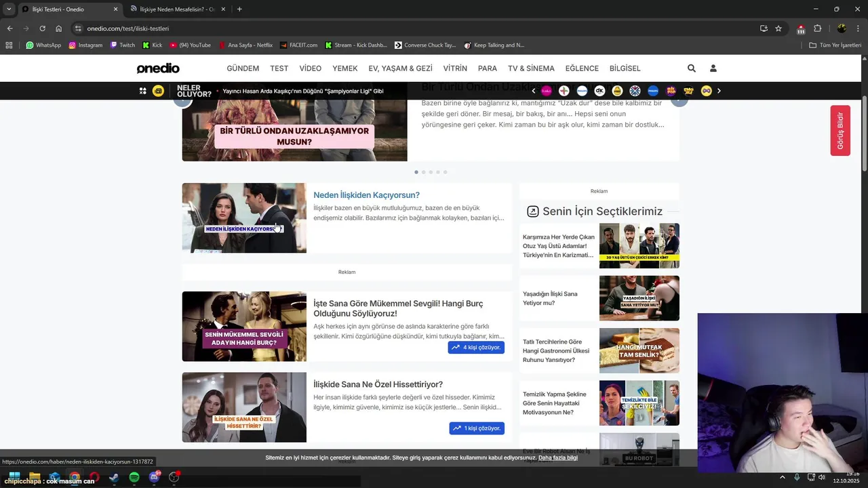Click the yellow circle icon in the Neler Oluyor bar

158,91
